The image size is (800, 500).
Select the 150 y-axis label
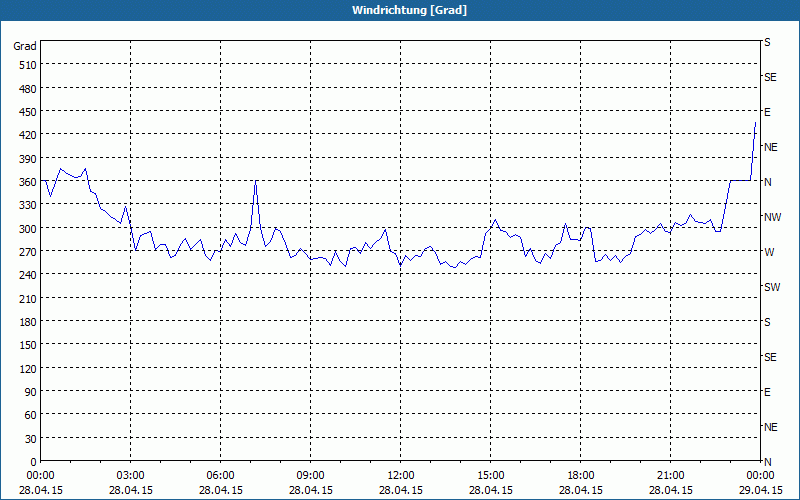pyautogui.click(x=28, y=345)
